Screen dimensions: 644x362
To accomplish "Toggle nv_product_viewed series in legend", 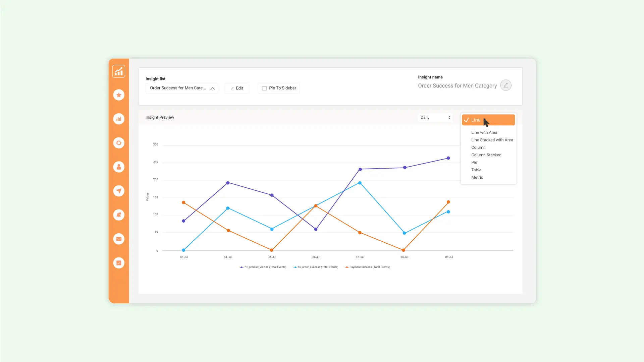I will [x=263, y=267].
